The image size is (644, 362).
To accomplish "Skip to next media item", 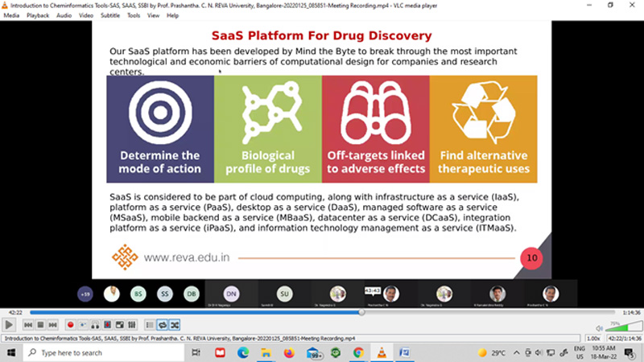I will [x=52, y=325].
